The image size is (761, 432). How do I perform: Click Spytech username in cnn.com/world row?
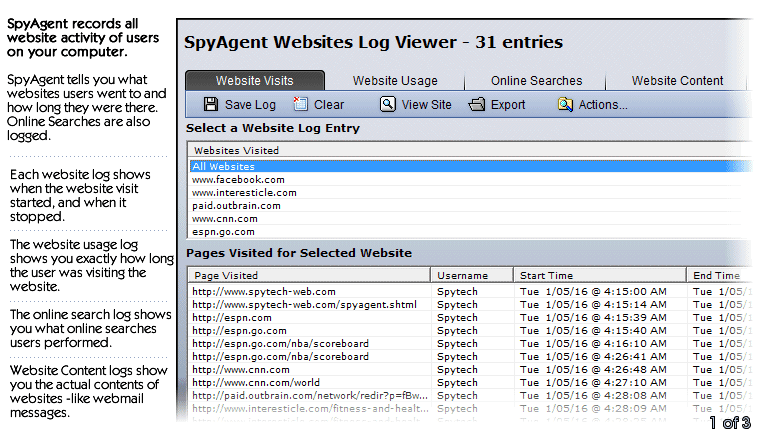pyautogui.click(x=457, y=383)
